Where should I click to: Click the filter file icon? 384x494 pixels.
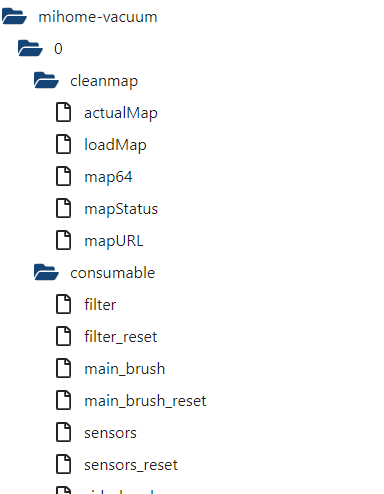(63, 304)
